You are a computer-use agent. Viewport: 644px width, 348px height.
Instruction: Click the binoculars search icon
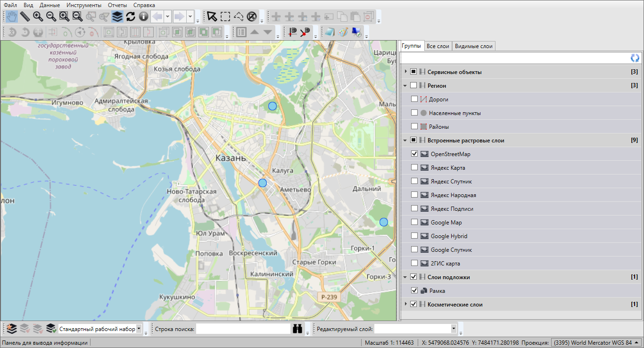(x=297, y=329)
